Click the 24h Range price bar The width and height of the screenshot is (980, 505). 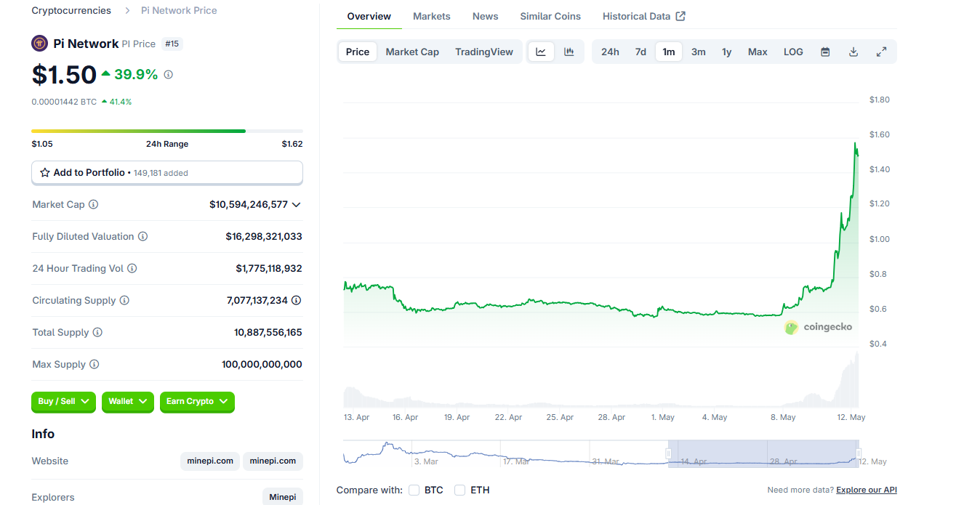(167, 132)
